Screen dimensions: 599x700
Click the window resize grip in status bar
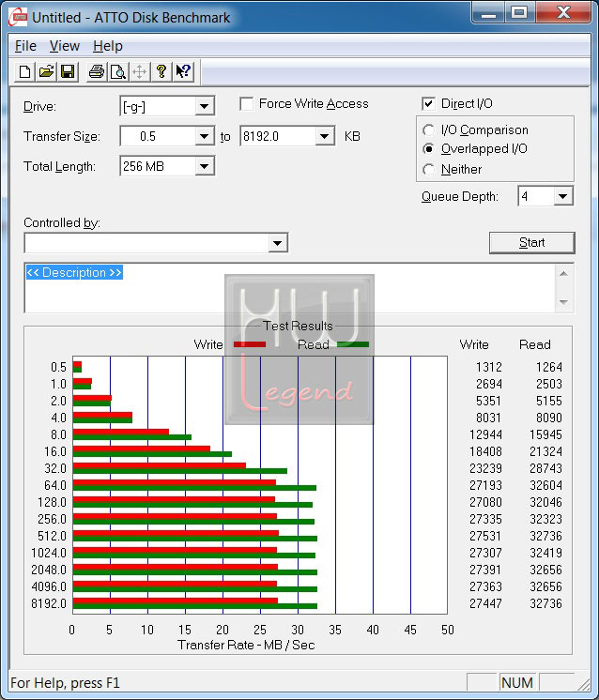tap(584, 684)
